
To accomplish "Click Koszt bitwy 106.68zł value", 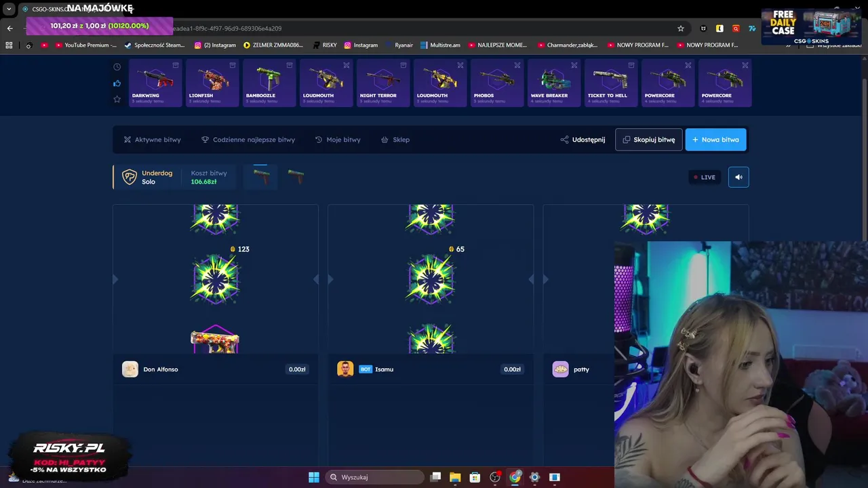I will (x=203, y=182).
